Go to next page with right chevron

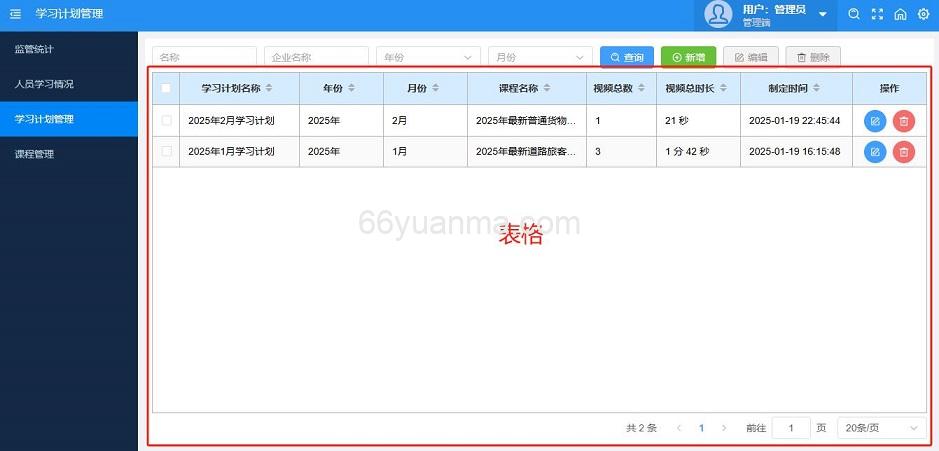point(724,428)
